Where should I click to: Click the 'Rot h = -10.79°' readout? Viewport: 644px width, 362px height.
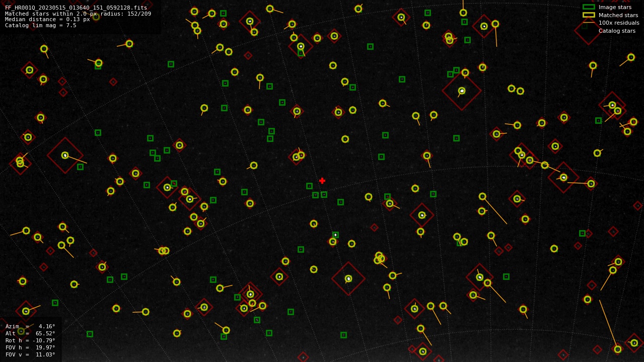[x=30, y=340]
